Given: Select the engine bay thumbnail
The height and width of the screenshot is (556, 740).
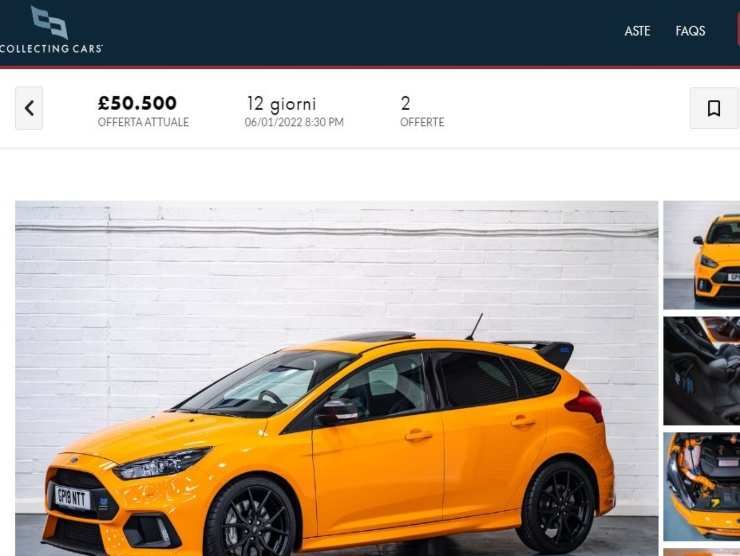Looking at the screenshot, I should pyautogui.click(x=702, y=487).
